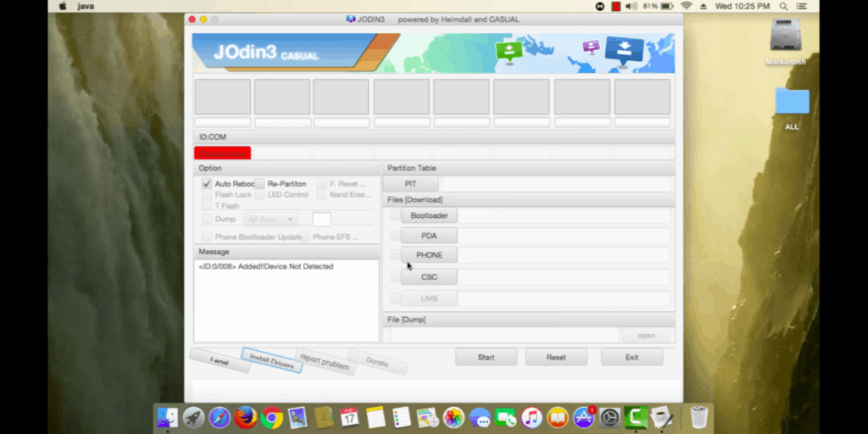Open Finder from the dock
This screenshot has height=434, width=868.
tap(167, 417)
